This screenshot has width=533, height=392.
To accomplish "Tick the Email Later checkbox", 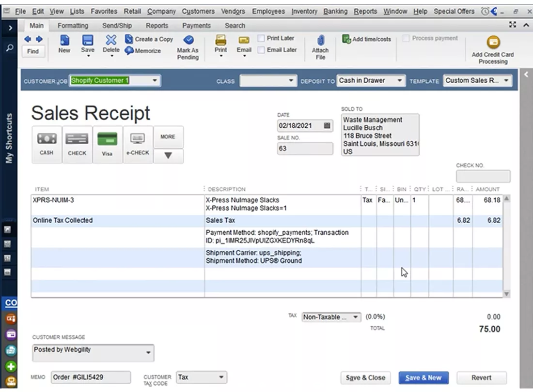I will pyautogui.click(x=261, y=50).
